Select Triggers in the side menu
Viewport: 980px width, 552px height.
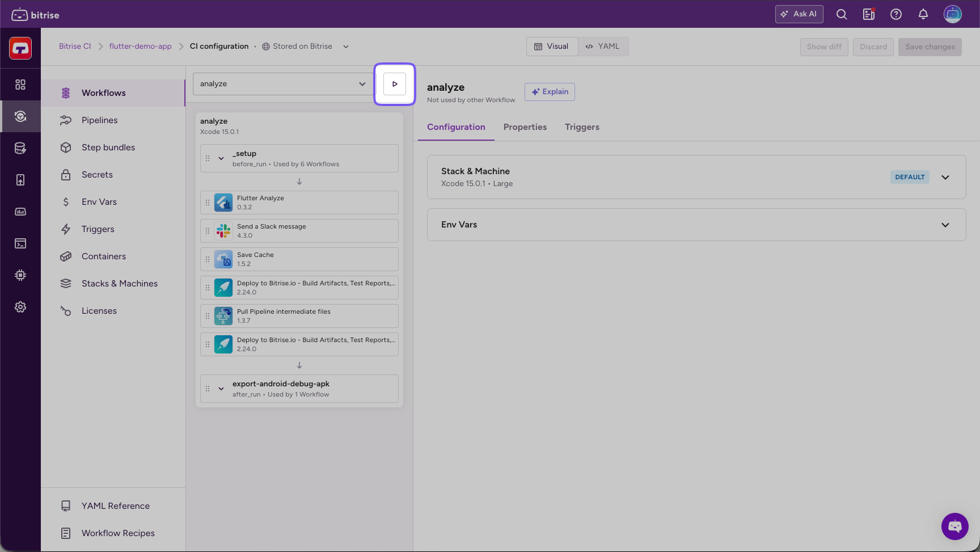[x=113, y=229]
